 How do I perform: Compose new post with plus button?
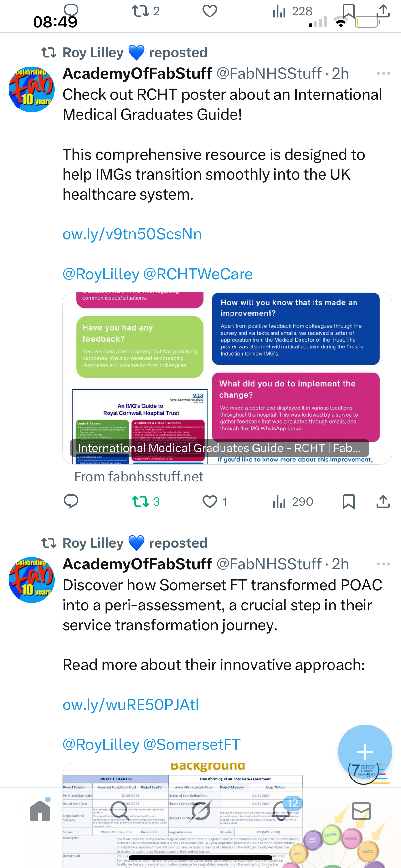pos(365,752)
